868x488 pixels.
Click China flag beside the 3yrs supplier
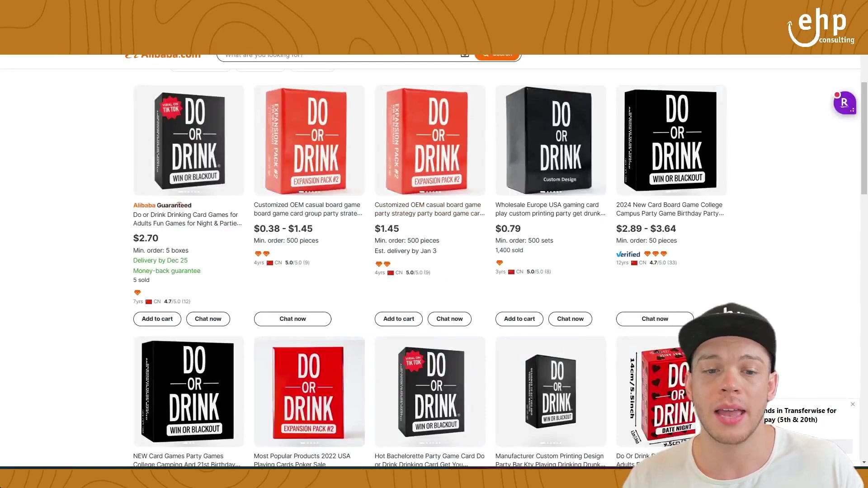coord(511,272)
